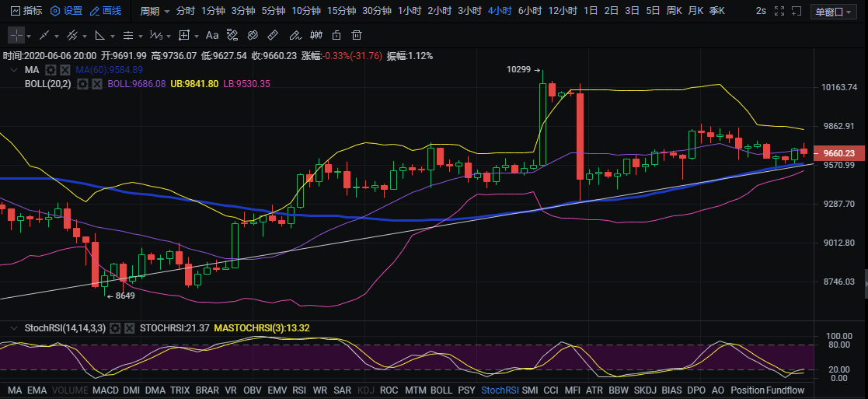Image resolution: width=868 pixels, height=399 pixels.
Task: Expand dropdown arrow beside crosshair tool
Action: 29,37
